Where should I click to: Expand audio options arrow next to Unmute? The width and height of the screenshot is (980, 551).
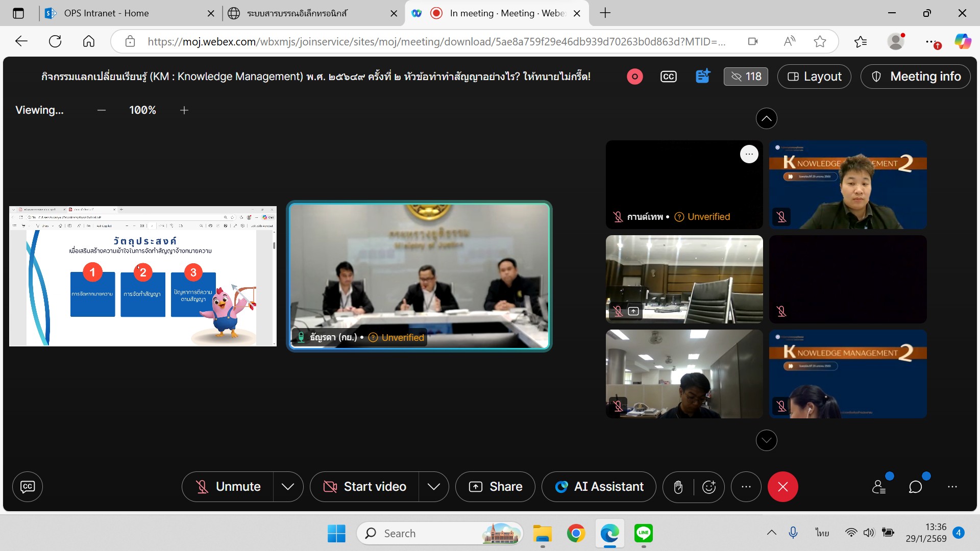[288, 487]
